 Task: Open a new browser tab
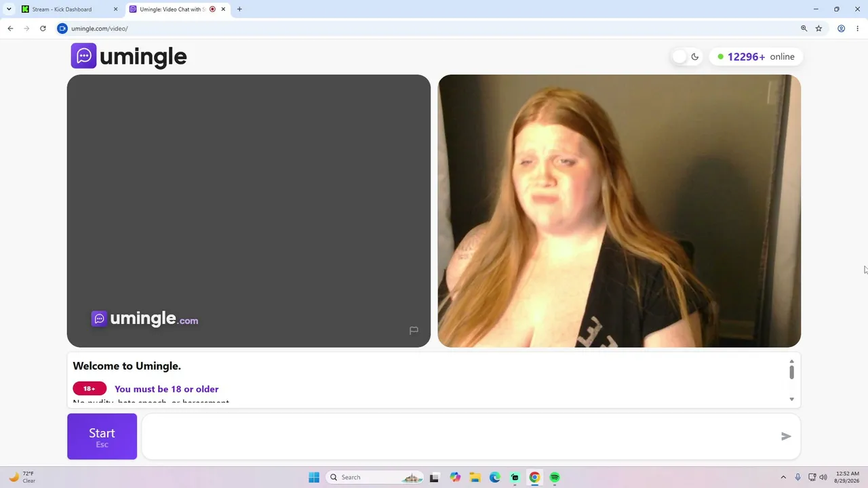pyautogui.click(x=239, y=9)
